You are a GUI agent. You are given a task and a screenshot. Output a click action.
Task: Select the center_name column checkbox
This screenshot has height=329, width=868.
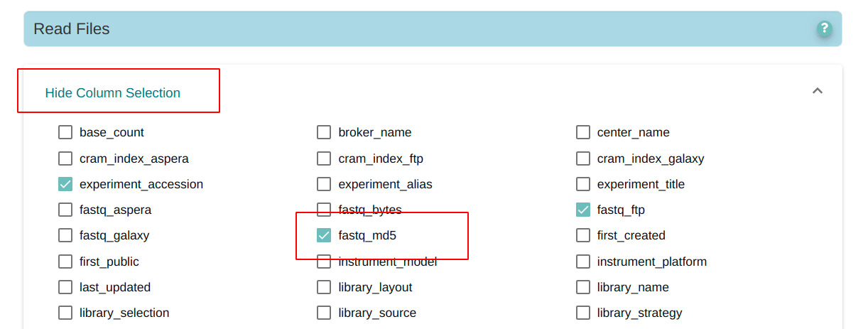coord(583,132)
